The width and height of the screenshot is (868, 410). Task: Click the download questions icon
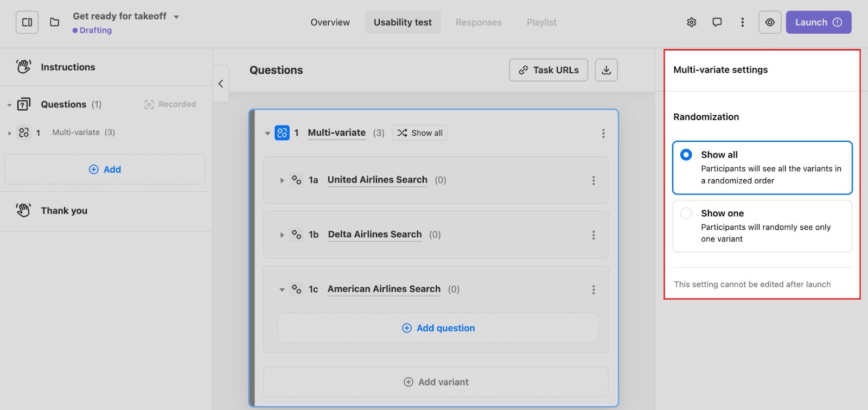[x=607, y=70]
